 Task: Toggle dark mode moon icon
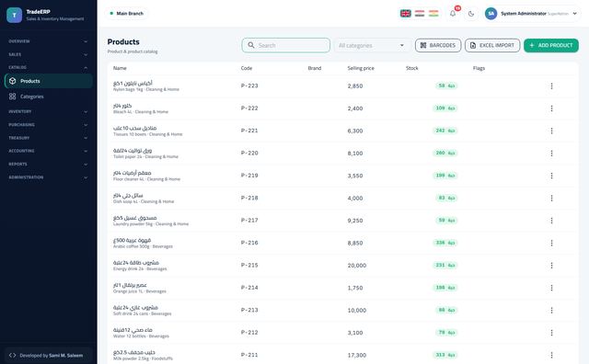point(471,14)
